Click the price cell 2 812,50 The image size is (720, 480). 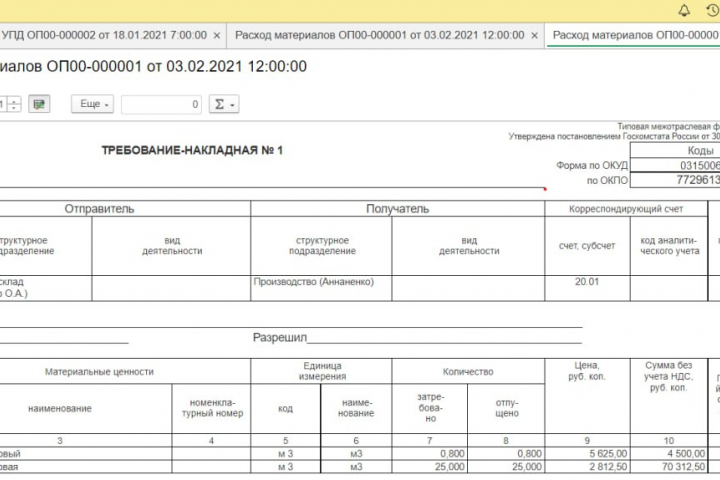(587, 467)
